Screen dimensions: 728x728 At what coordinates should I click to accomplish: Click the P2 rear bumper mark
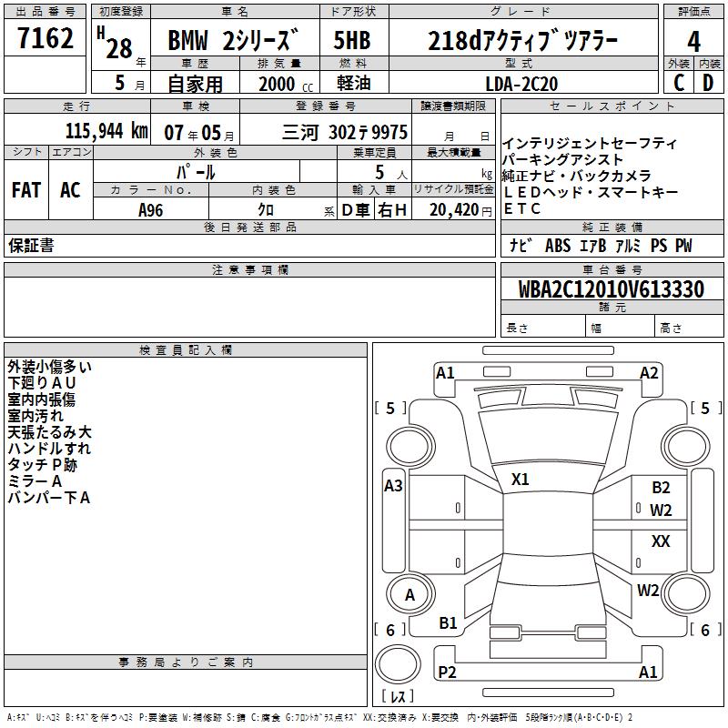click(x=447, y=672)
